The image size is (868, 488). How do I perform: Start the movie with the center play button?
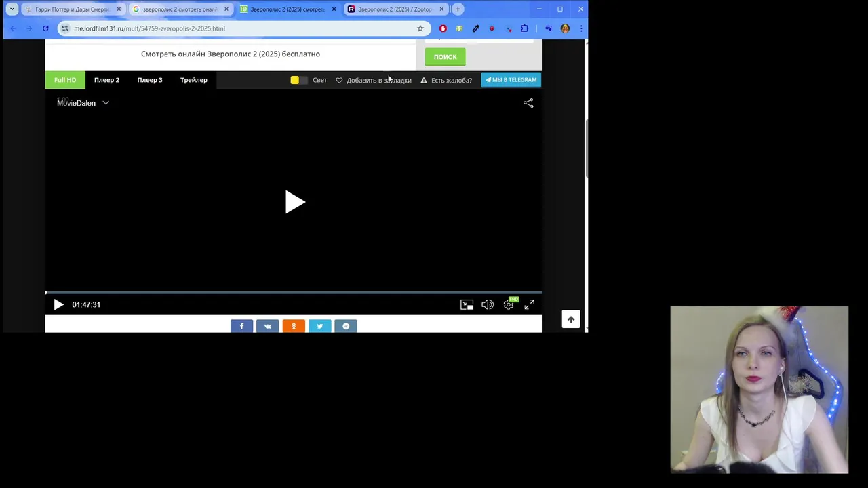[x=295, y=202]
